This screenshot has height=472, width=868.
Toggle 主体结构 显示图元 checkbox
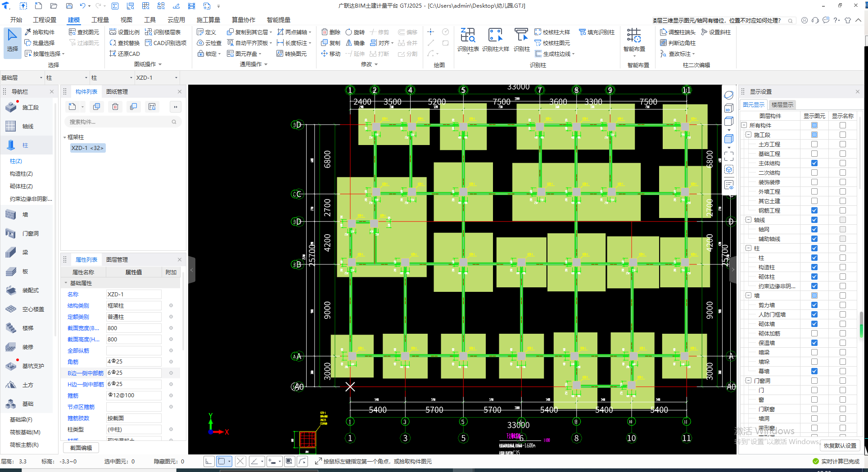814,163
